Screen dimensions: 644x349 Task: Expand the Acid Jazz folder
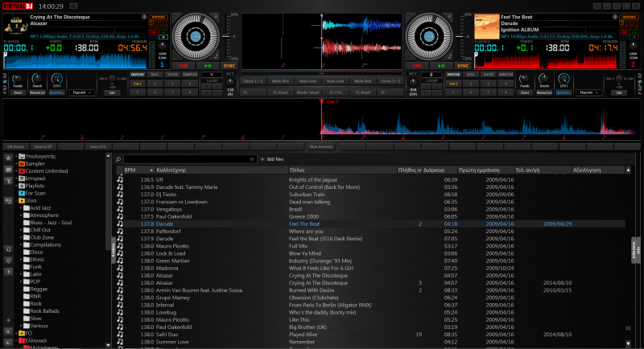(x=21, y=208)
